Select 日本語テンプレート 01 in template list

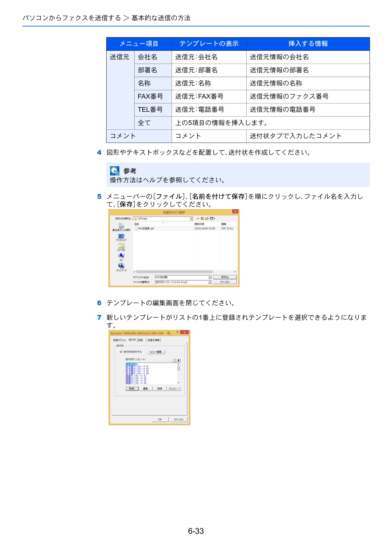tap(137, 366)
